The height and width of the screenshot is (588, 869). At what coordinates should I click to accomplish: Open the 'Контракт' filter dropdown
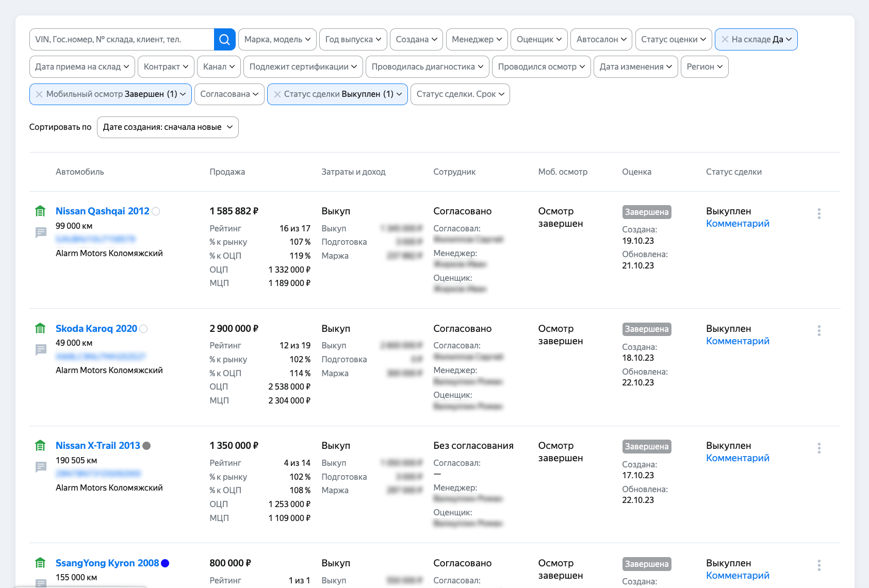click(166, 66)
